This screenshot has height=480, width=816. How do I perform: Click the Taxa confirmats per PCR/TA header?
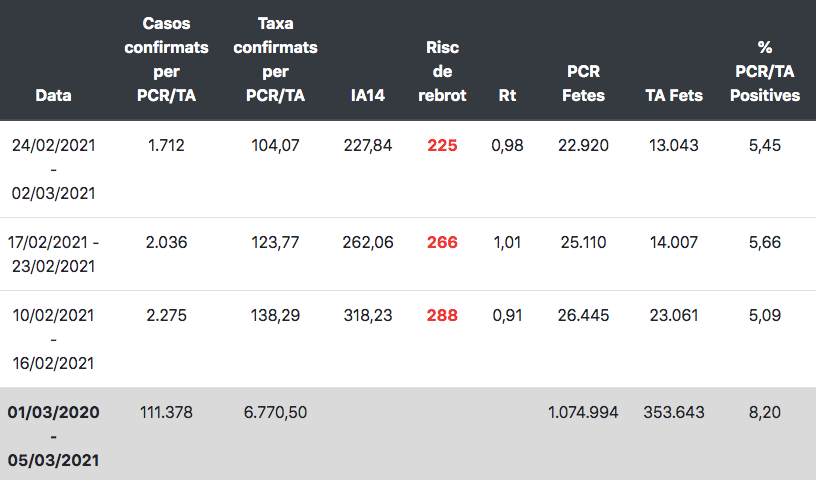(275, 59)
